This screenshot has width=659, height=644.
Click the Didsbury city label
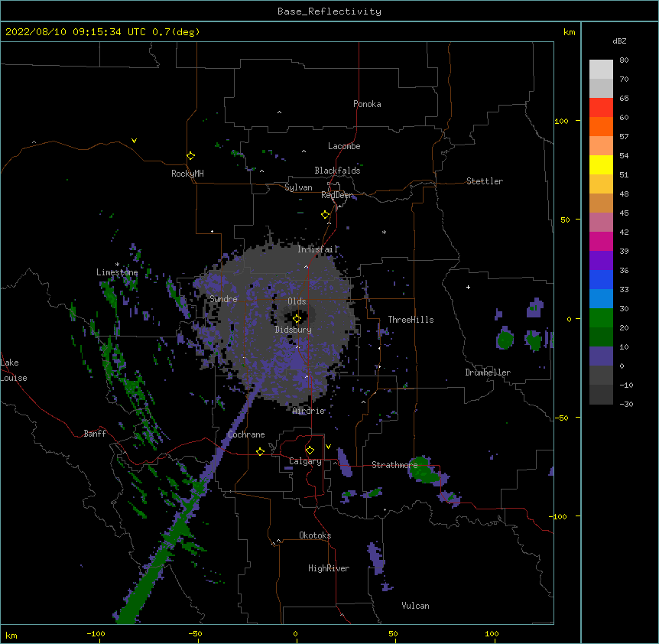(294, 330)
